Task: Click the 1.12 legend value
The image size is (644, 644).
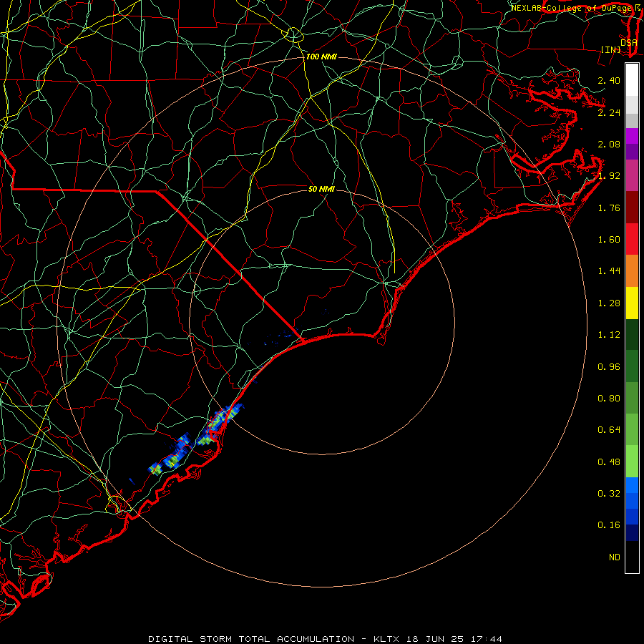Action: pyautogui.click(x=609, y=335)
